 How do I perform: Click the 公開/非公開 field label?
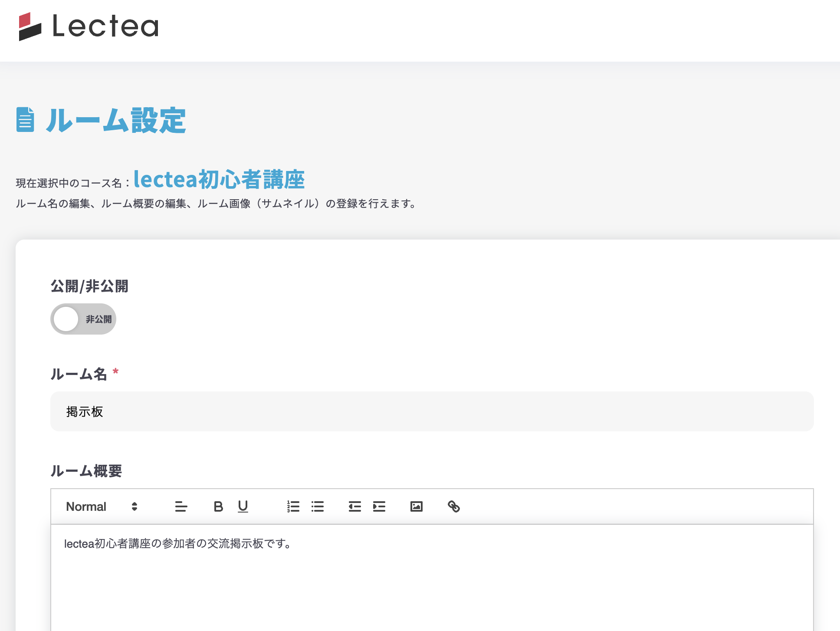coord(89,286)
